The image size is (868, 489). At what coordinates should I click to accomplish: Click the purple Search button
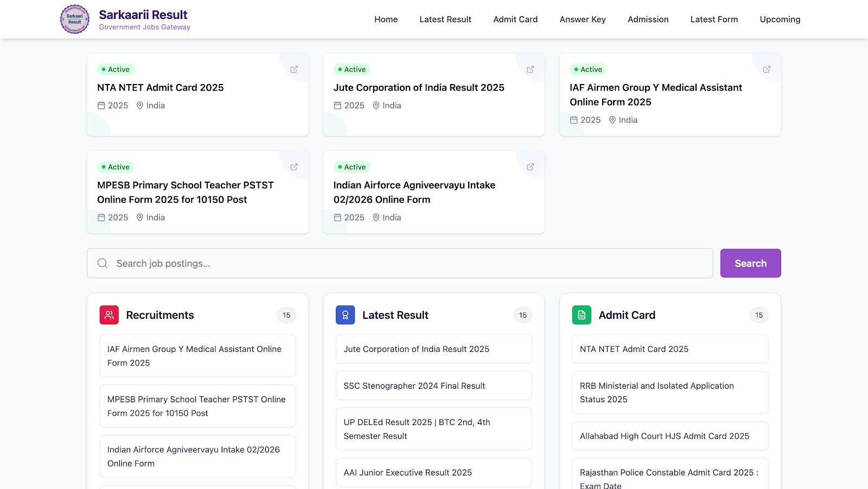(751, 263)
